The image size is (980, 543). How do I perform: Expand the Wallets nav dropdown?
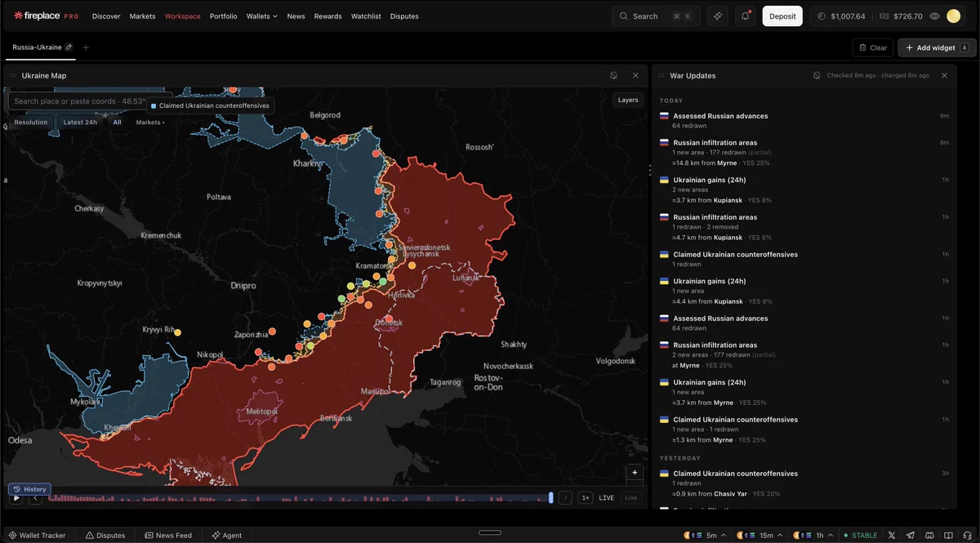(262, 16)
